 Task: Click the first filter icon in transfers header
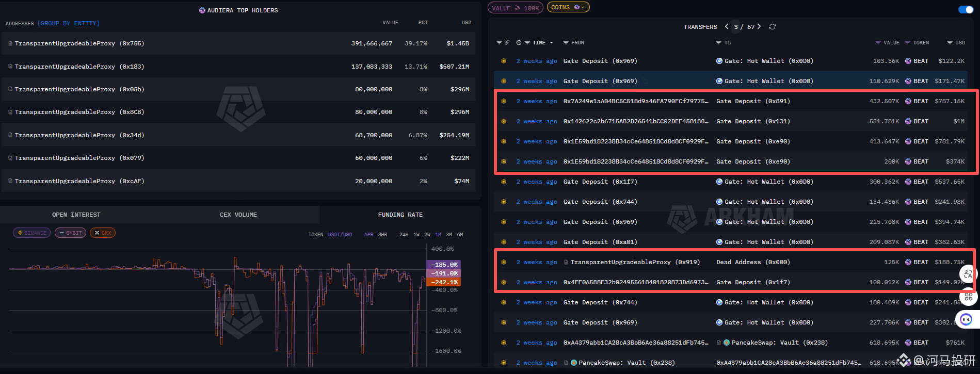pyautogui.click(x=499, y=43)
